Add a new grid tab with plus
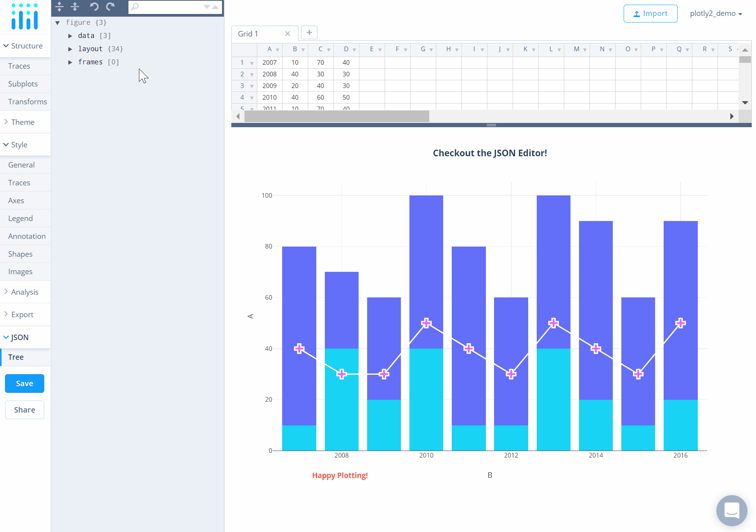 309,33
